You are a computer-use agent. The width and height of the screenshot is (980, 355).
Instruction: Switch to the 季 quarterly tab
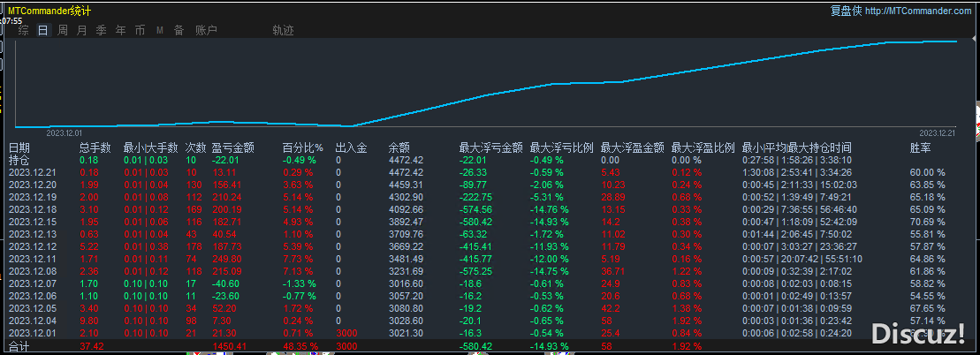coord(101,30)
